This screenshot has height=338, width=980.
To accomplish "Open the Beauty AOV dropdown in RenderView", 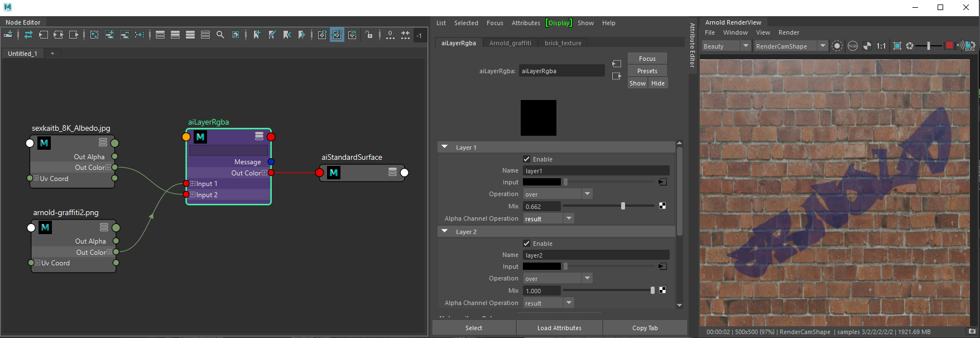I will pyautogui.click(x=726, y=46).
